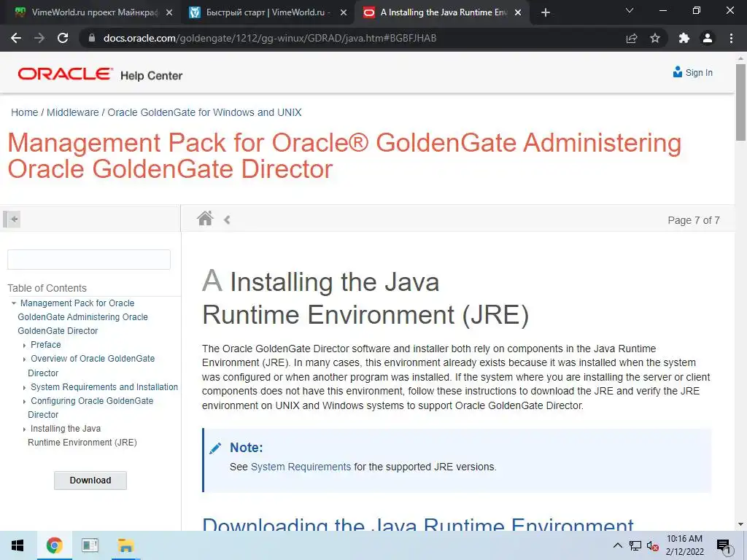Expand Overview of Oracle GoldenGate Director node
Screen dimensions: 747x560
24,359
